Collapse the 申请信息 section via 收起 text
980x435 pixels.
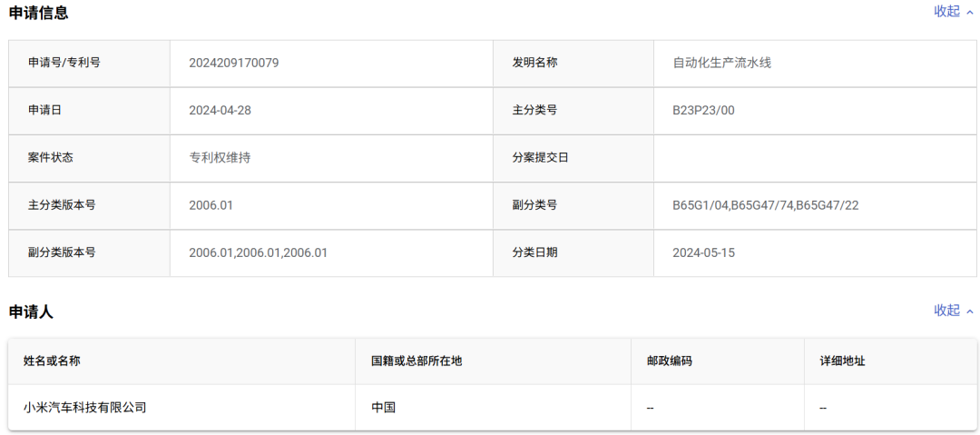pyautogui.click(x=946, y=12)
